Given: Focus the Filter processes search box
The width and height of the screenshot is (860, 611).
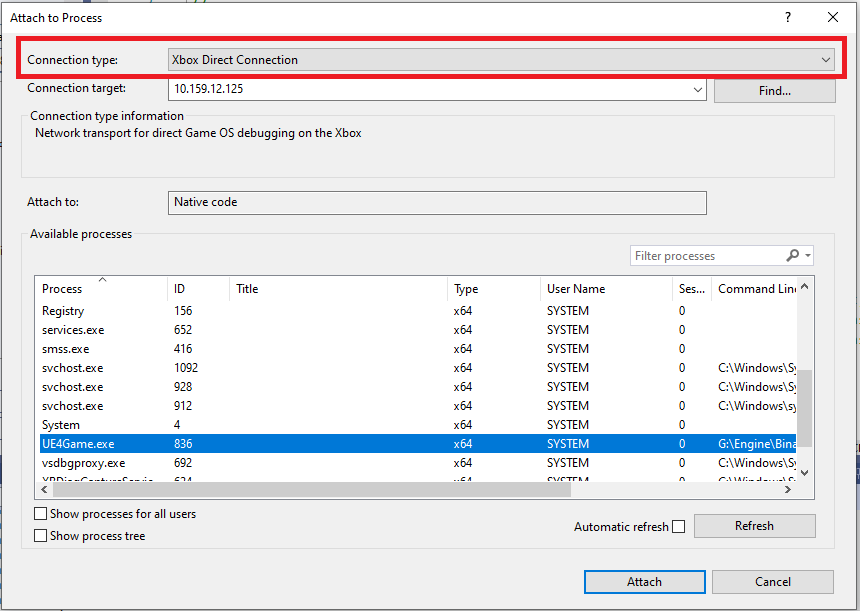Looking at the screenshot, I should (708, 256).
